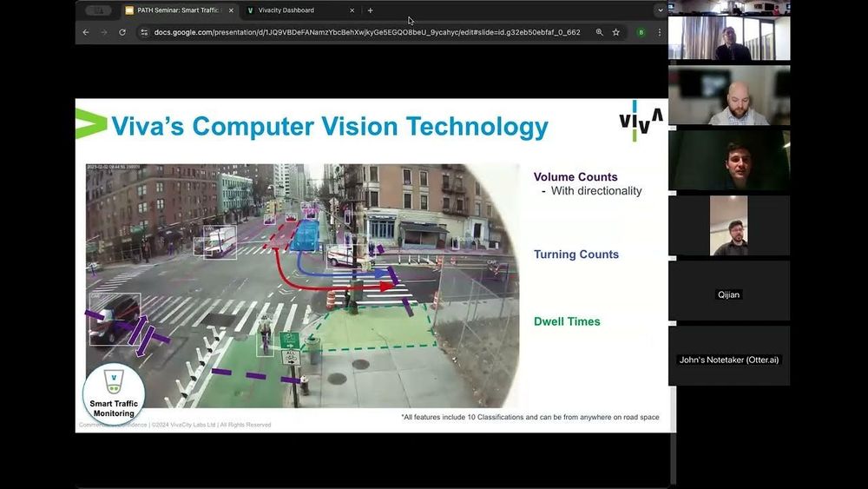
Task: Click the intersection camera image on slide
Action: [x=302, y=286]
